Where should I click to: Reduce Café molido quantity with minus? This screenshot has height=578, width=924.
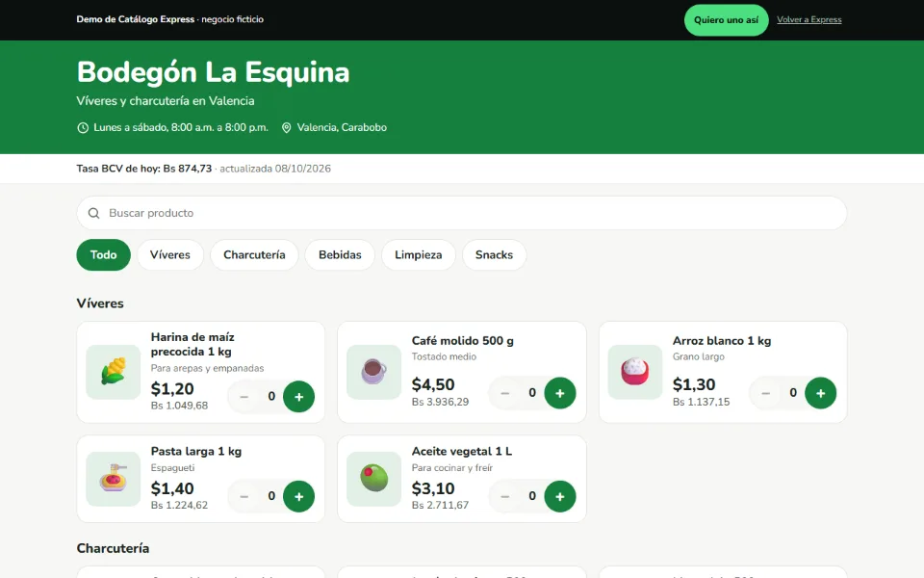(x=505, y=393)
